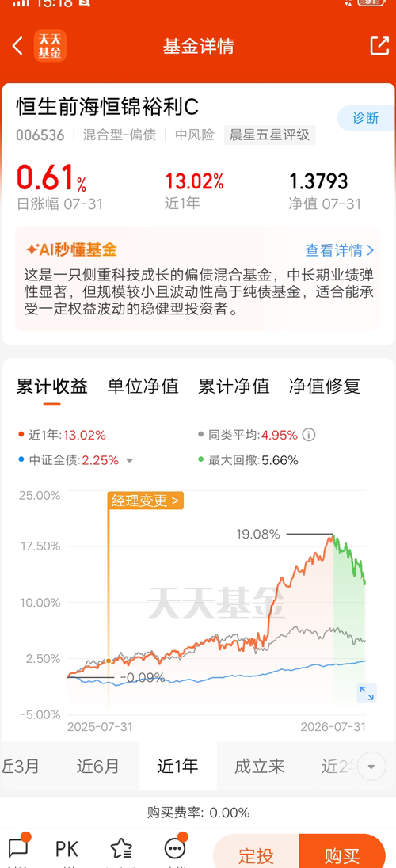Open the 天天基金 logo icon

pos(50,46)
